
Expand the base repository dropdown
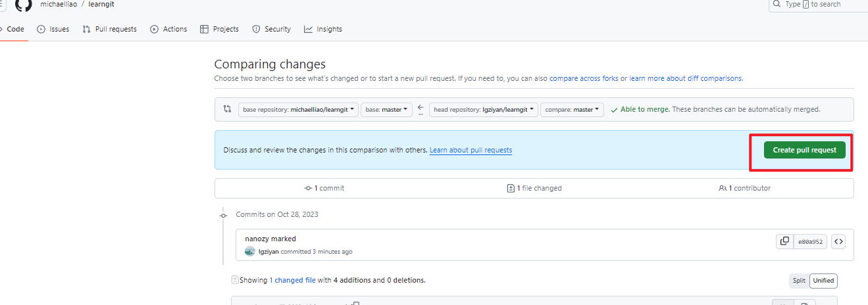coord(298,110)
